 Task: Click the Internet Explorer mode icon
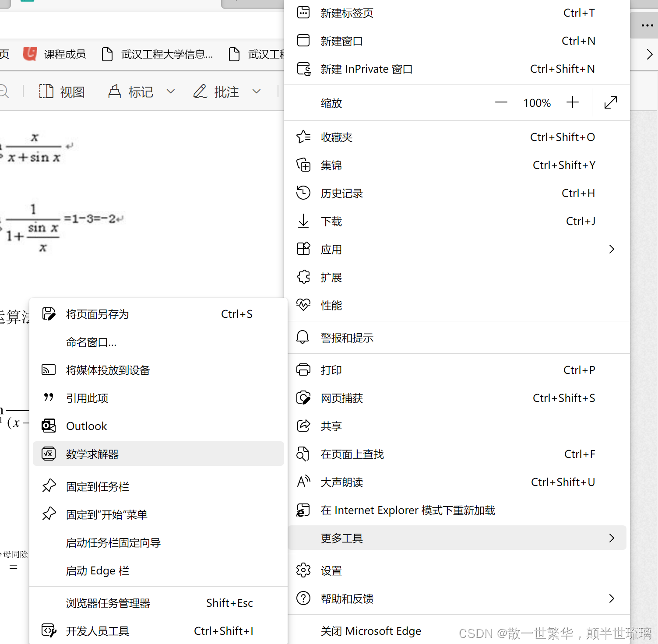point(303,510)
